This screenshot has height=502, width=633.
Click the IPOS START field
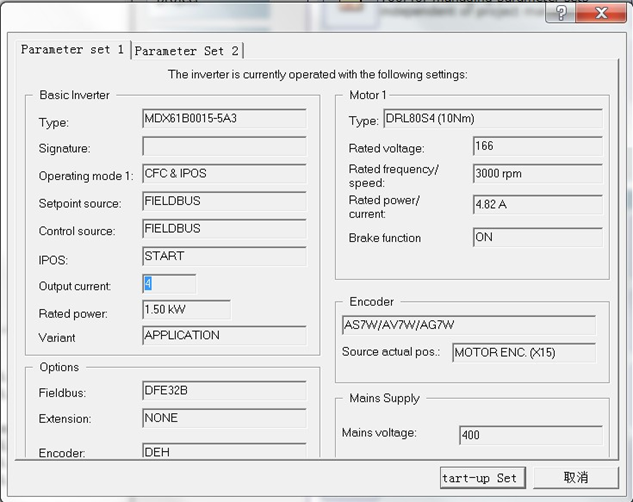coord(223,257)
